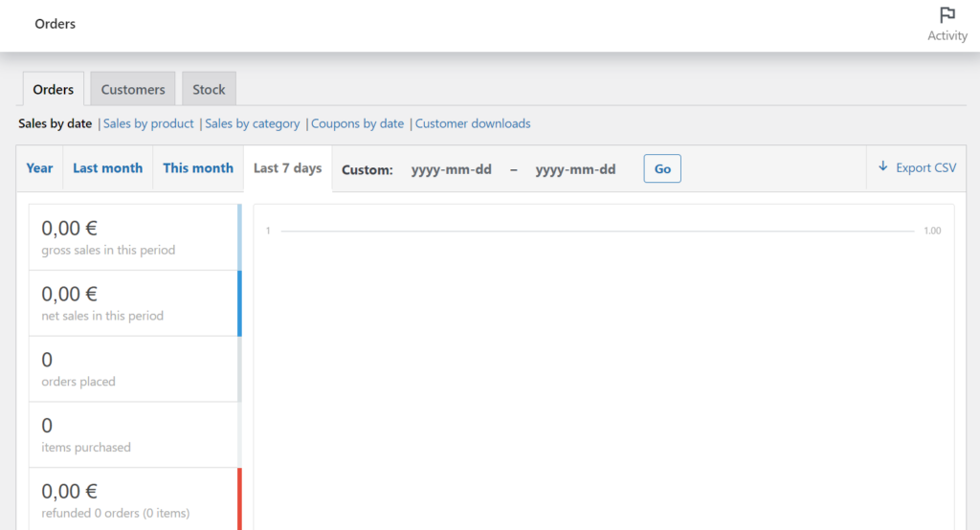The width and height of the screenshot is (980, 530).
Task: Open Sales by product report
Action: pos(148,123)
